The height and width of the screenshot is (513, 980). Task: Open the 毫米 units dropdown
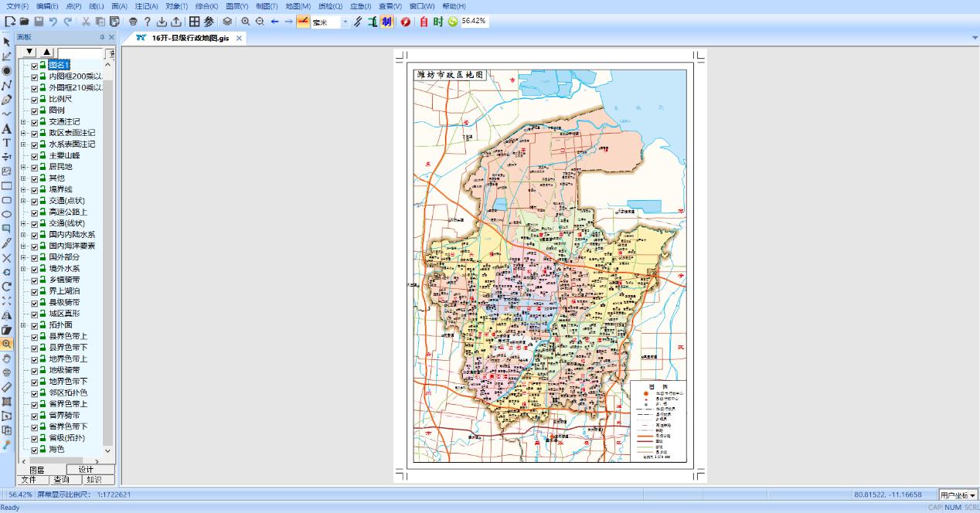345,22
